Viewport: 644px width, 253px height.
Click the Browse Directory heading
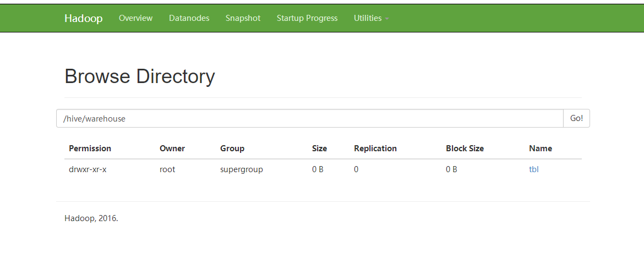tap(140, 76)
